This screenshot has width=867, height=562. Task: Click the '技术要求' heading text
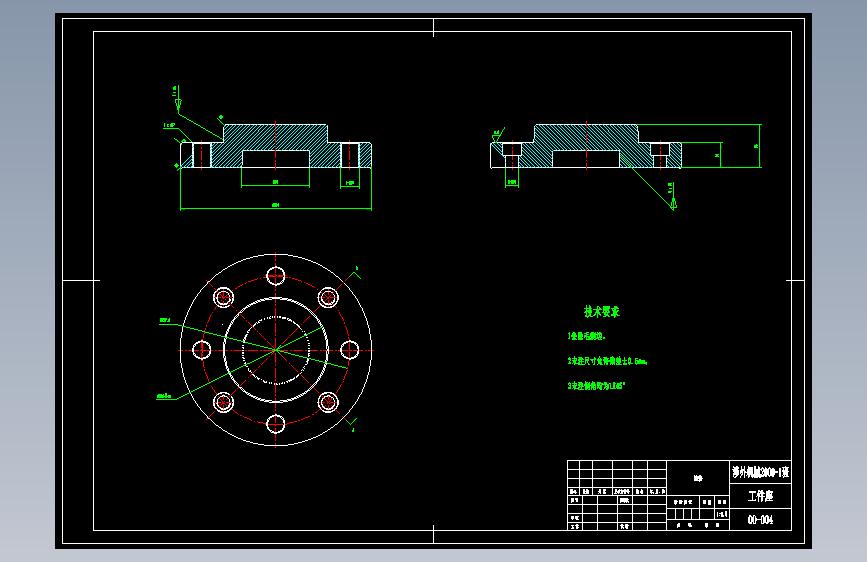(602, 312)
